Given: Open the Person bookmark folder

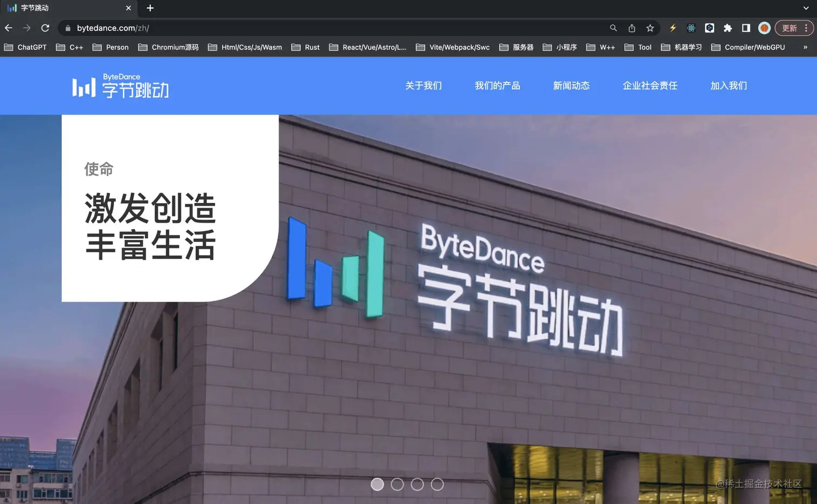Looking at the screenshot, I should 111,48.
